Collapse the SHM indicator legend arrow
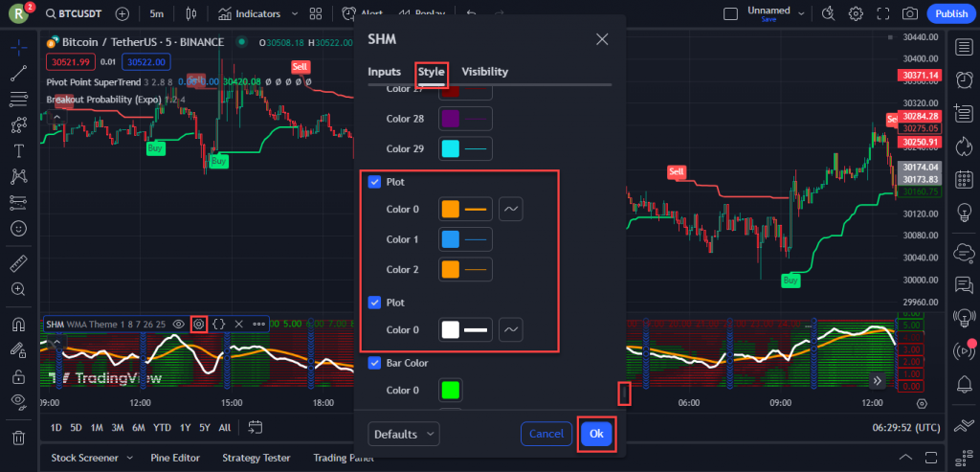Screen dimensions: 980x472 (56, 341)
